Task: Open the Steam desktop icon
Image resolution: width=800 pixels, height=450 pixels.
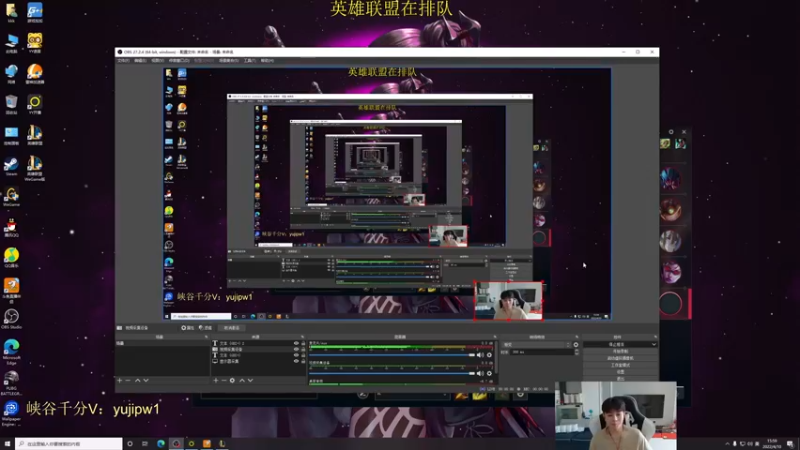Action: coord(11,166)
